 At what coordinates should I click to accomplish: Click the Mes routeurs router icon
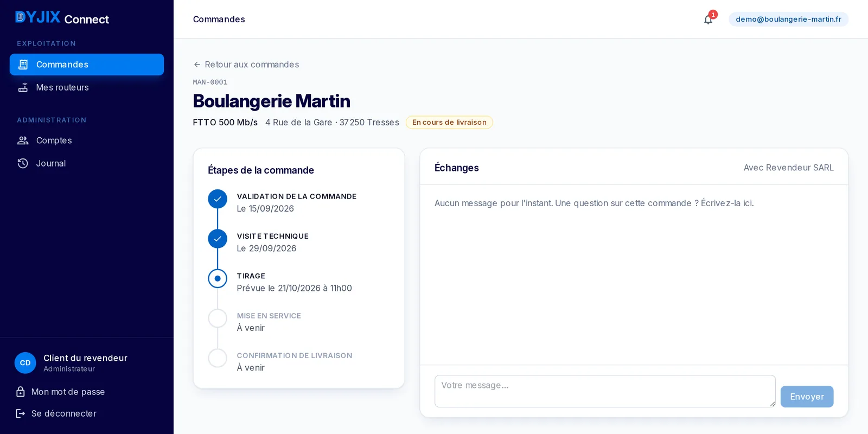point(23,87)
